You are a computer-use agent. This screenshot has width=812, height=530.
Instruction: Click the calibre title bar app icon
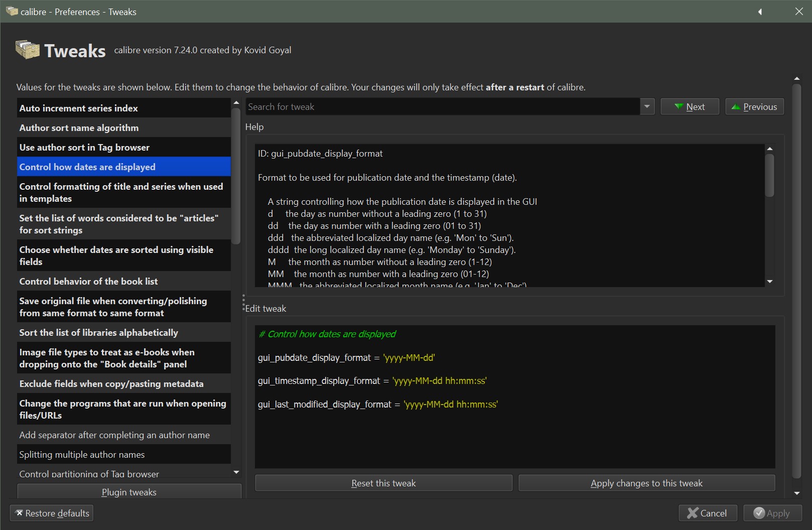[x=12, y=11]
